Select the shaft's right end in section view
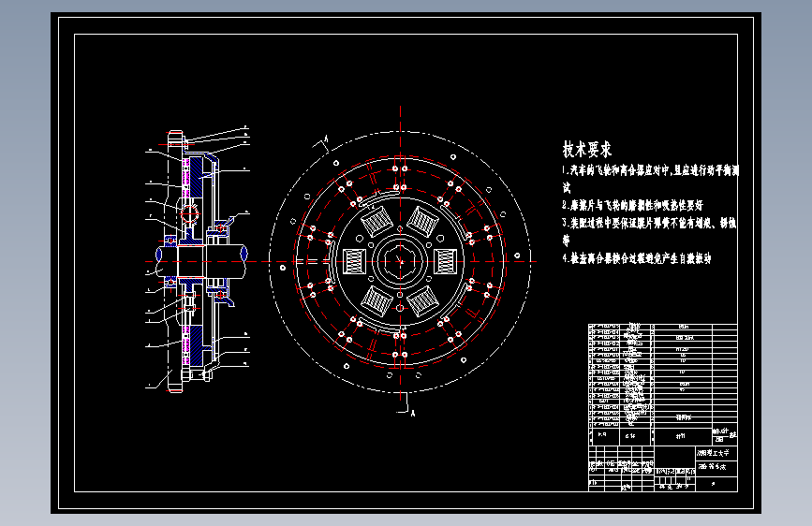This screenshot has width=812, height=526. tap(244, 254)
